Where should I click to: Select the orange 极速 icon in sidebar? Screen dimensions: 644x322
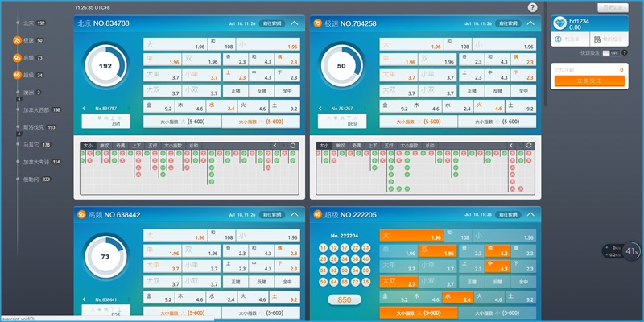coord(17,40)
